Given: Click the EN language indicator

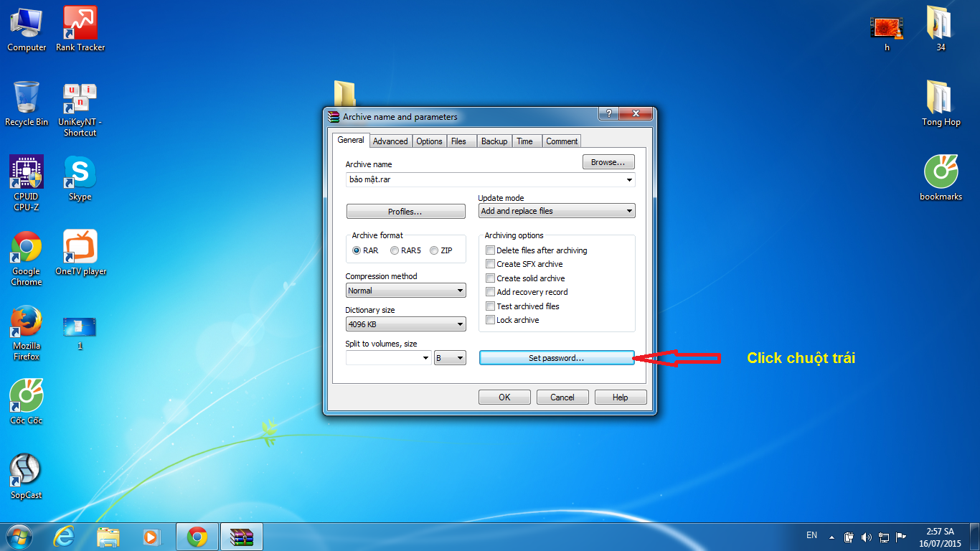Looking at the screenshot, I should (811, 535).
